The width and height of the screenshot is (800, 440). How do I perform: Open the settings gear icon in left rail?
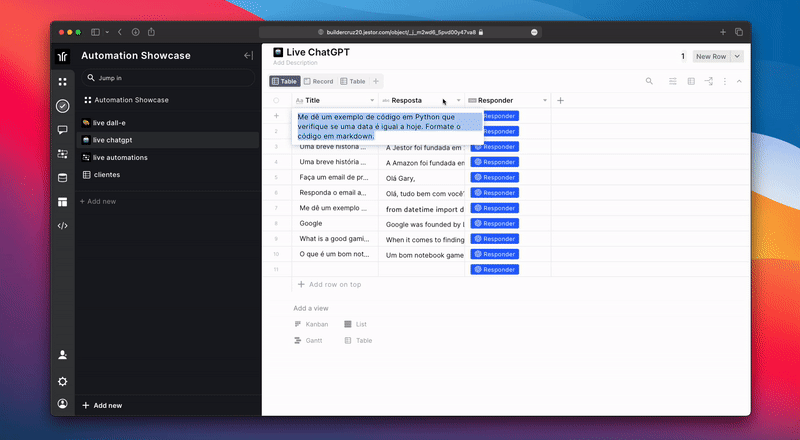click(x=63, y=381)
